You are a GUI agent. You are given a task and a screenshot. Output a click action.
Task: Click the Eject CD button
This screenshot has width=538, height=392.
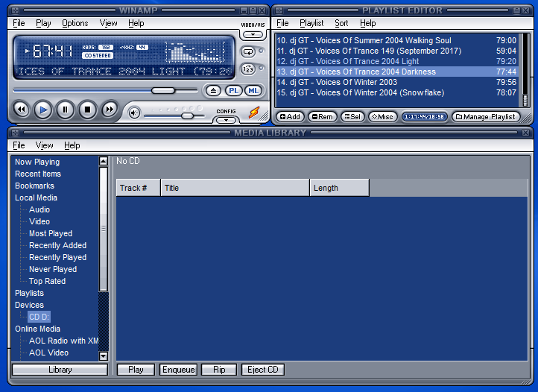(263, 370)
